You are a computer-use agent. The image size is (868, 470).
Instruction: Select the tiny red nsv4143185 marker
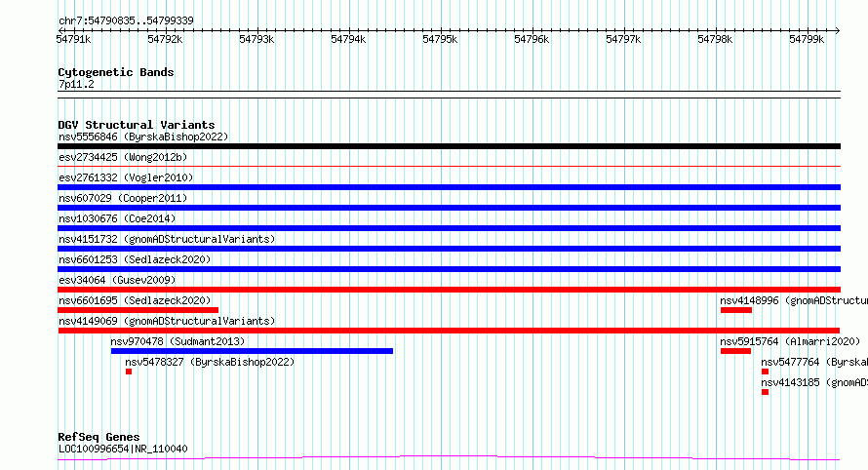pos(765,392)
